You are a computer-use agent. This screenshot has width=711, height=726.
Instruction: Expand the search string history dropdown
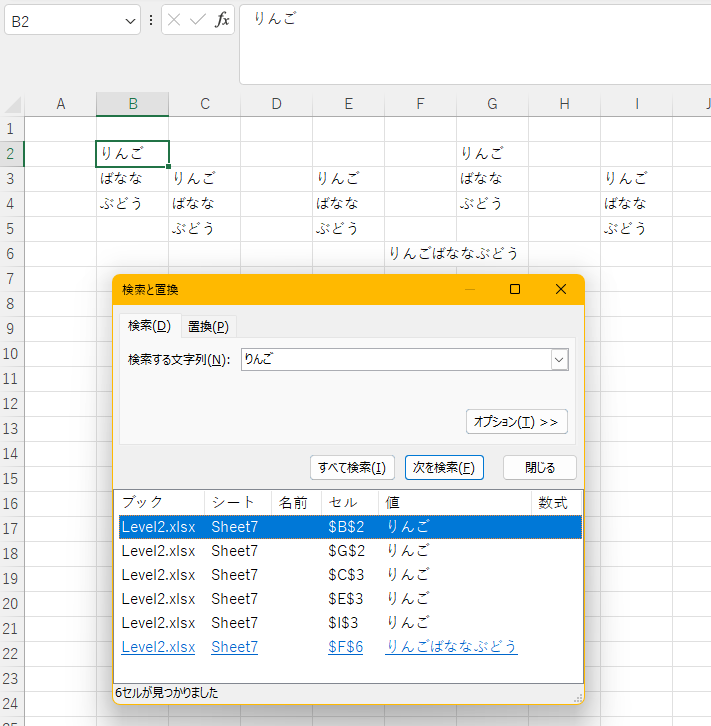click(559, 360)
